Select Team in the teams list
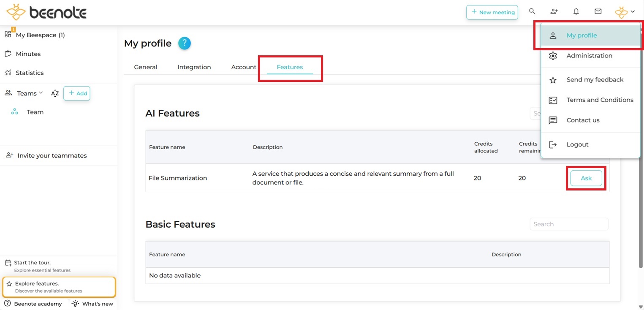 point(35,112)
